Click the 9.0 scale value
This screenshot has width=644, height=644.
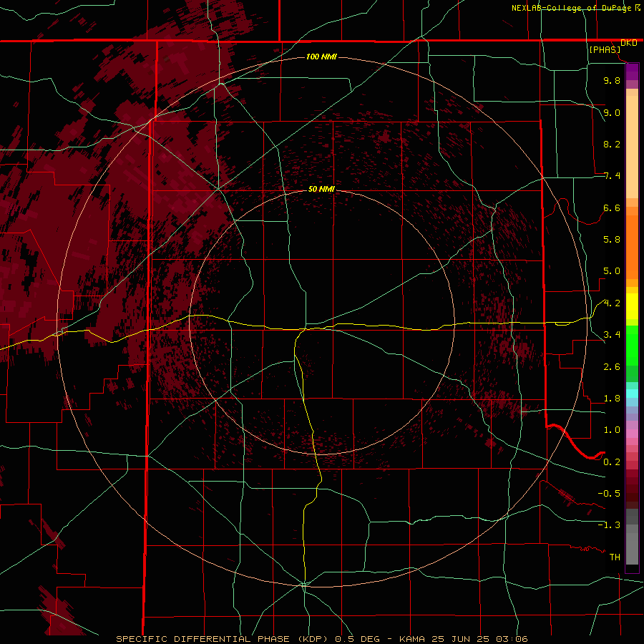(612, 112)
